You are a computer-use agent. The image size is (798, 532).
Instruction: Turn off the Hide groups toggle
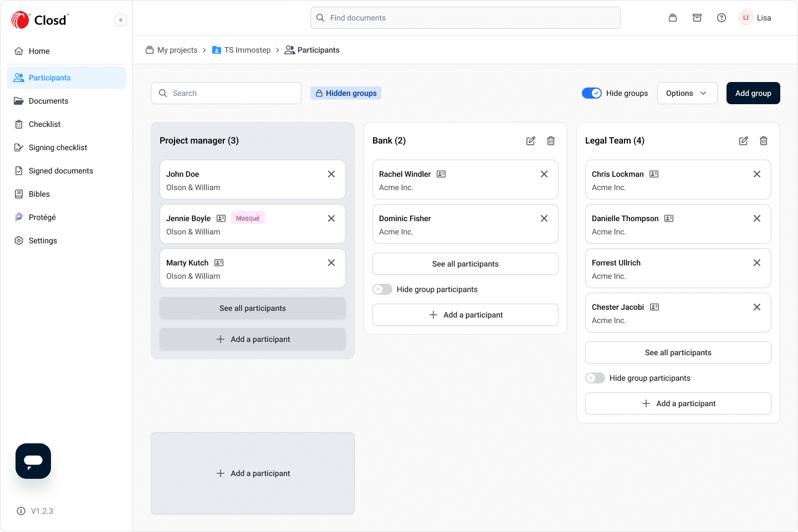pyautogui.click(x=591, y=93)
